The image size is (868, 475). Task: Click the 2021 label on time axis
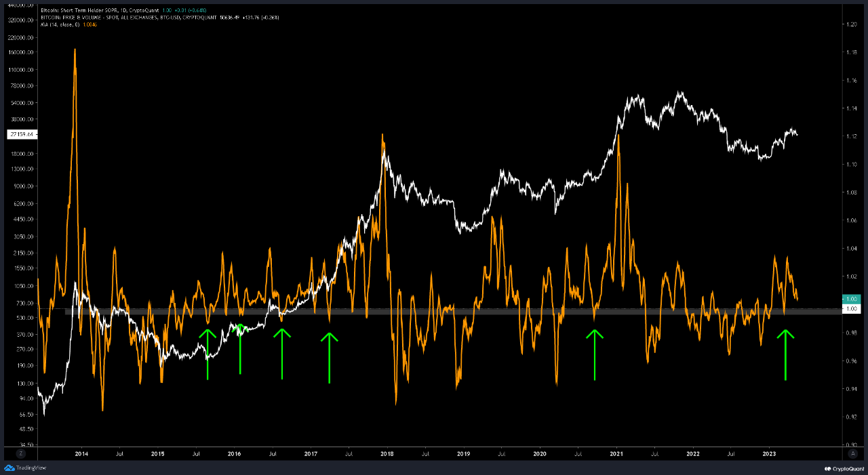click(617, 453)
